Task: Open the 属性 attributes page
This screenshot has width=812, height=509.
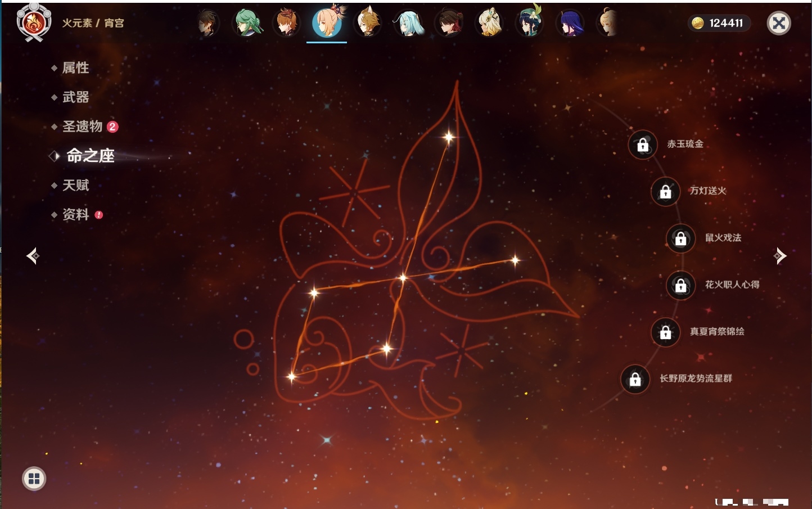Action: (75, 68)
